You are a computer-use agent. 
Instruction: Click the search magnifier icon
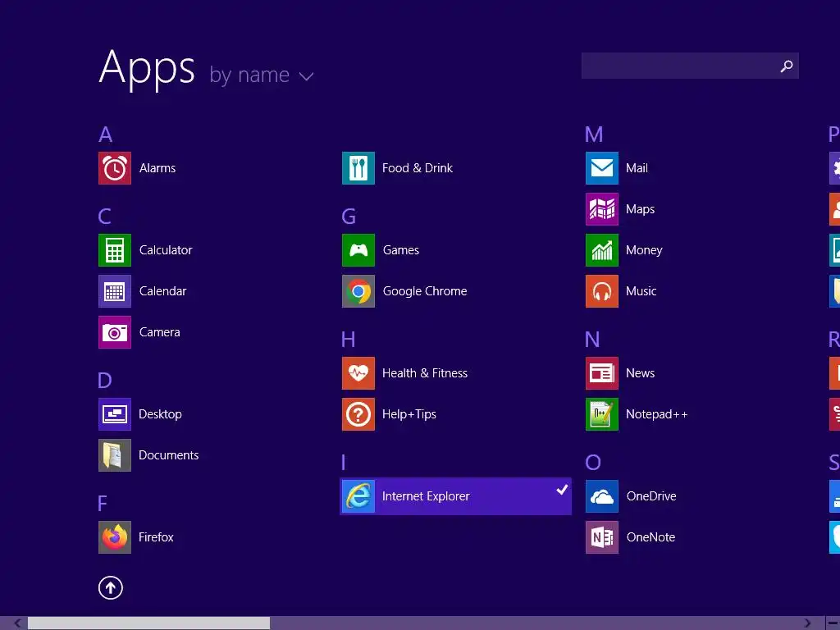coord(787,66)
